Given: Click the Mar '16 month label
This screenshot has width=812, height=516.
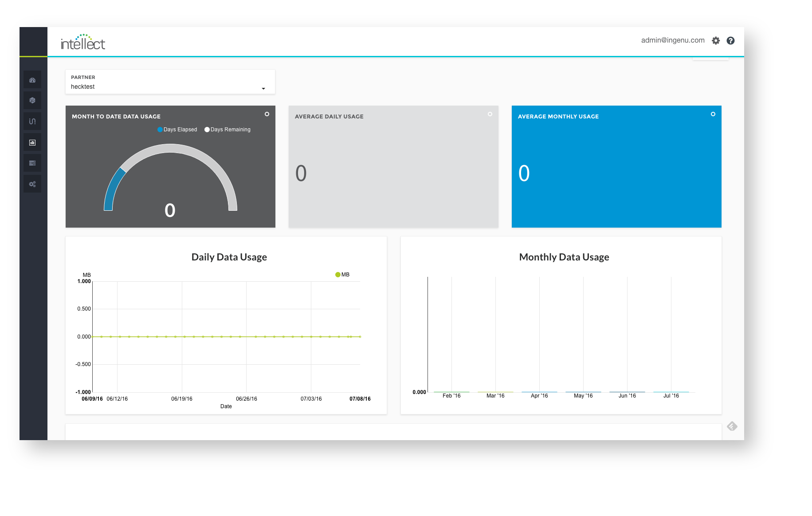Looking at the screenshot, I should [495, 396].
